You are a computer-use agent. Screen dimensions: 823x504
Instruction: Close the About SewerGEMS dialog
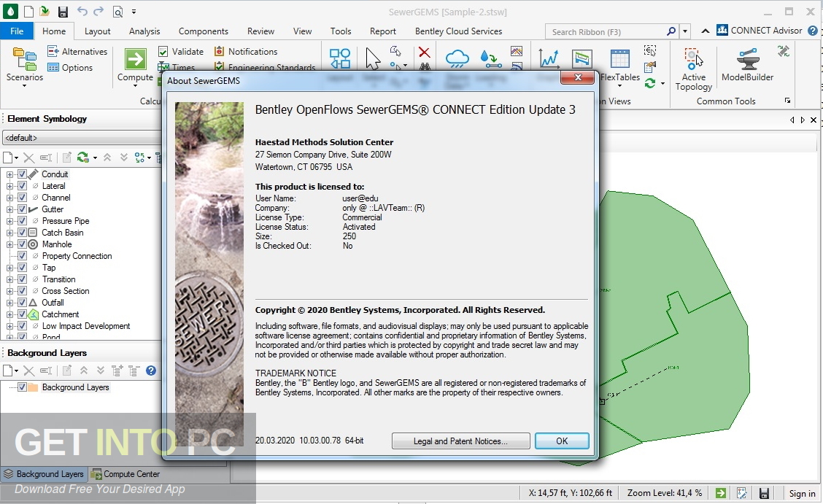tap(579, 77)
